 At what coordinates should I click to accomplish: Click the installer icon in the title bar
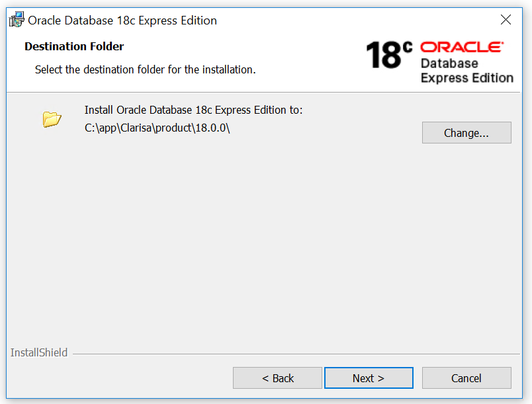pos(17,20)
